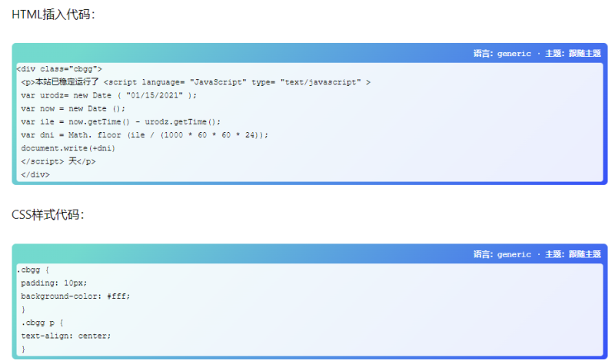Image resolution: width=615 pixels, height=364 pixels.
Task: Click the document.write(+dni) line
Action: [68, 147]
